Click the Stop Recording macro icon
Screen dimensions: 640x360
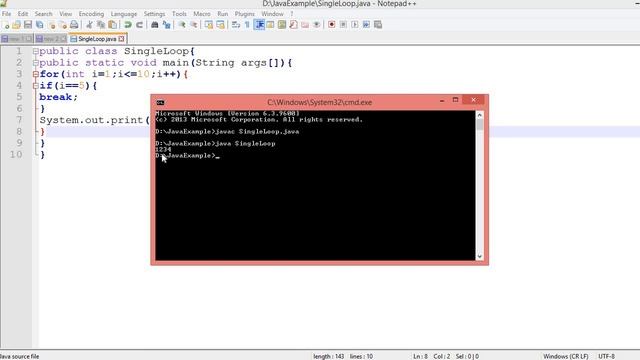point(343,25)
